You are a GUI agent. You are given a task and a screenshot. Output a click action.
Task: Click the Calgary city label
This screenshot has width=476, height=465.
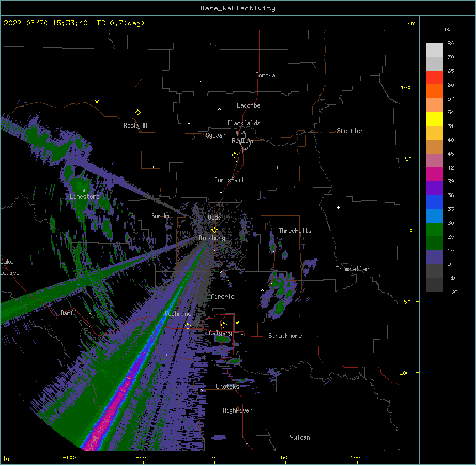pos(220,333)
